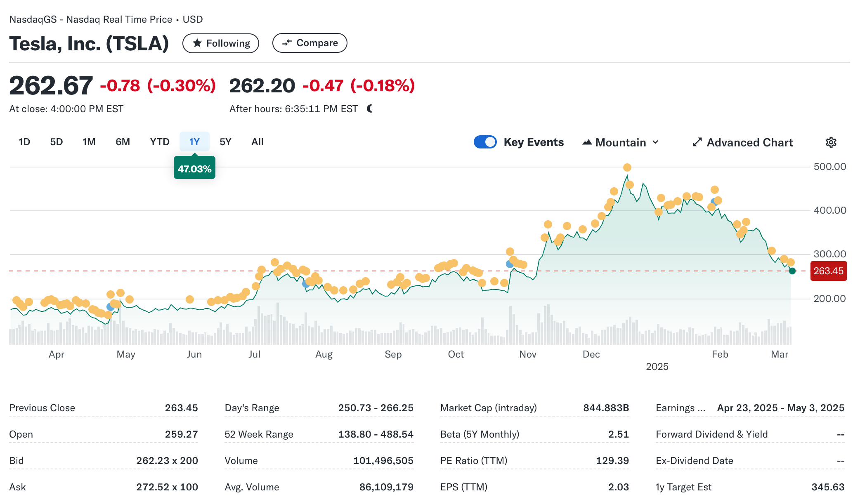Click the red 263.45 price label

click(x=828, y=271)
